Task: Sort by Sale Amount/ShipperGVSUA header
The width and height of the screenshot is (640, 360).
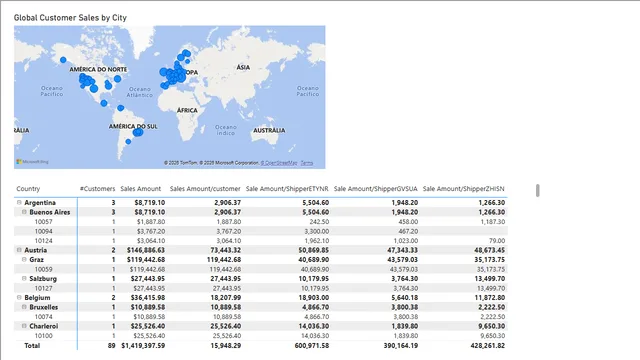Action: coord(376,189)
